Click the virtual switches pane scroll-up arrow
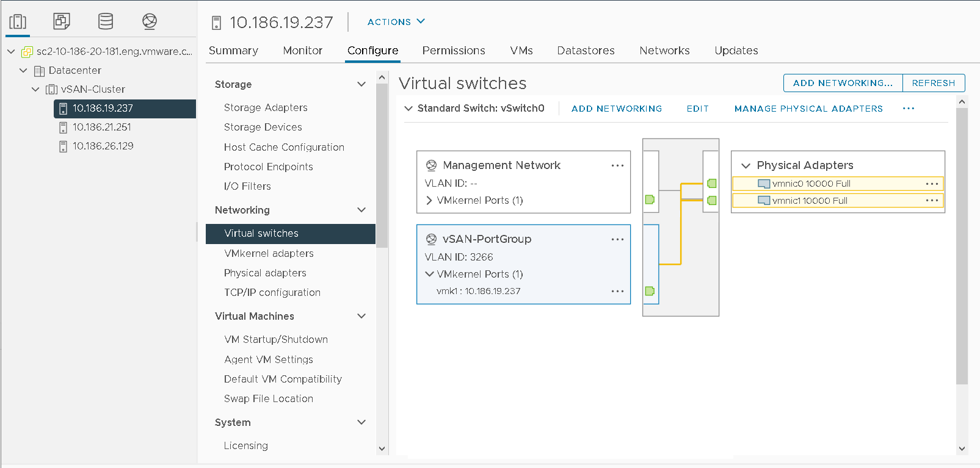 point(962,102)
